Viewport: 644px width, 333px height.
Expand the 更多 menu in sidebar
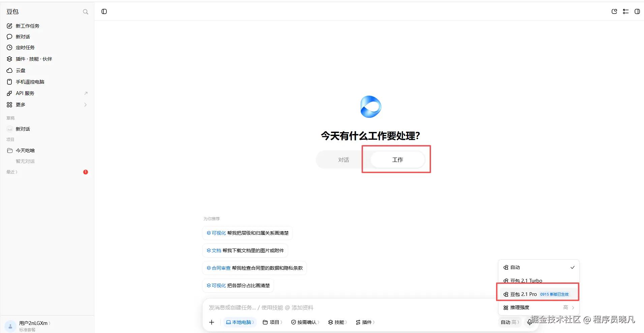click(x=47, y=105)
